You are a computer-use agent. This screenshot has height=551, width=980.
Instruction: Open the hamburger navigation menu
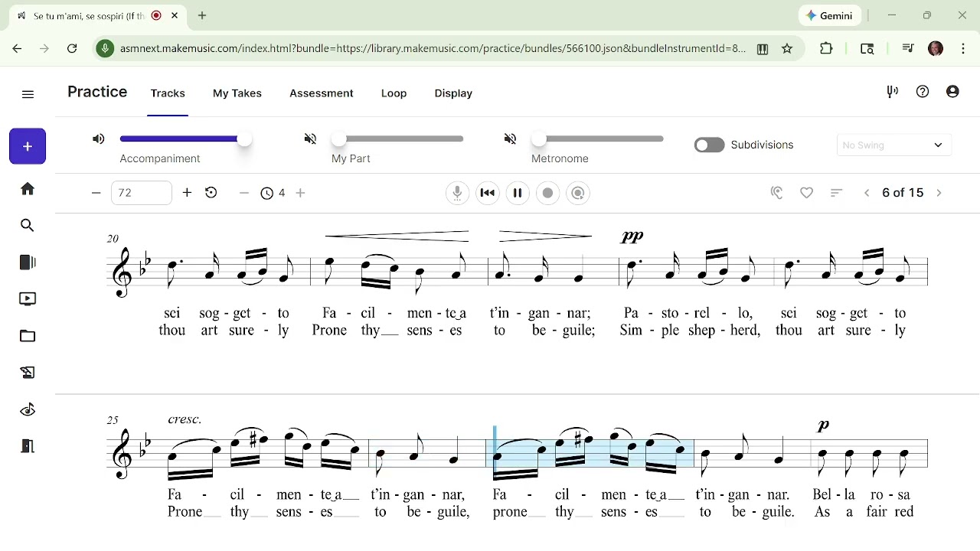28,95
